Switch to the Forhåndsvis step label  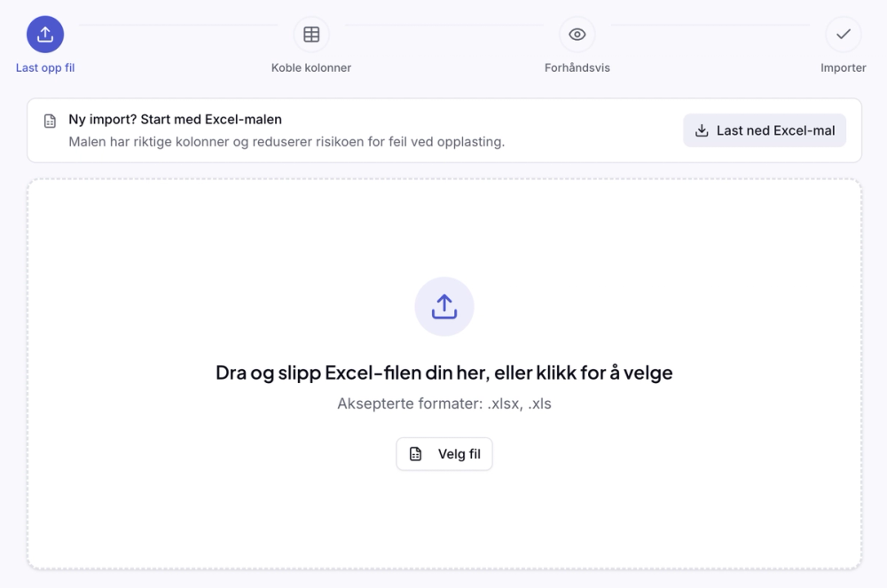point(577,67)
